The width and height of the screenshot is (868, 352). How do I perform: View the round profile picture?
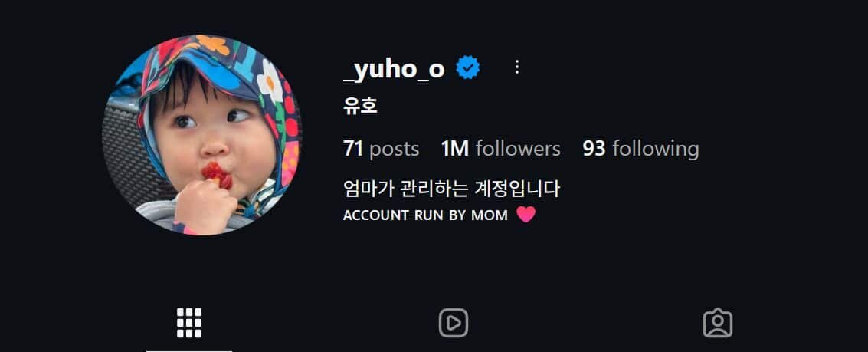202,135
